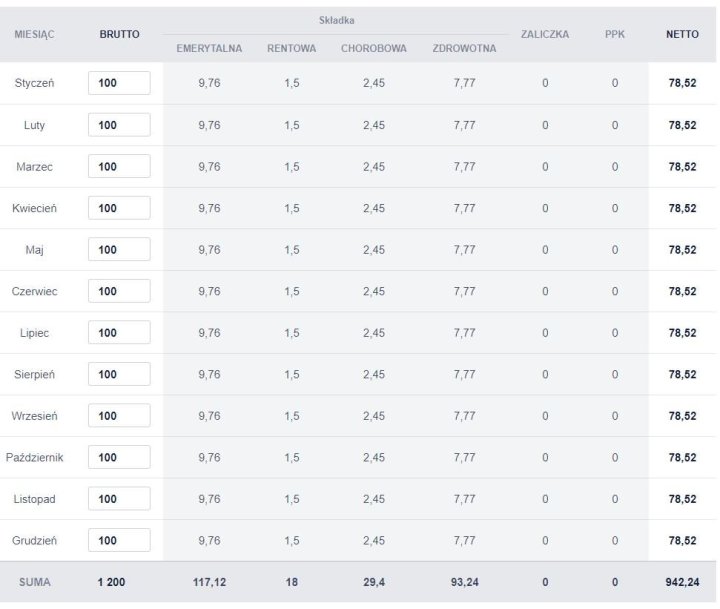
Task: Click the ZALICZKA column header
Action: [x=545, y=34]
